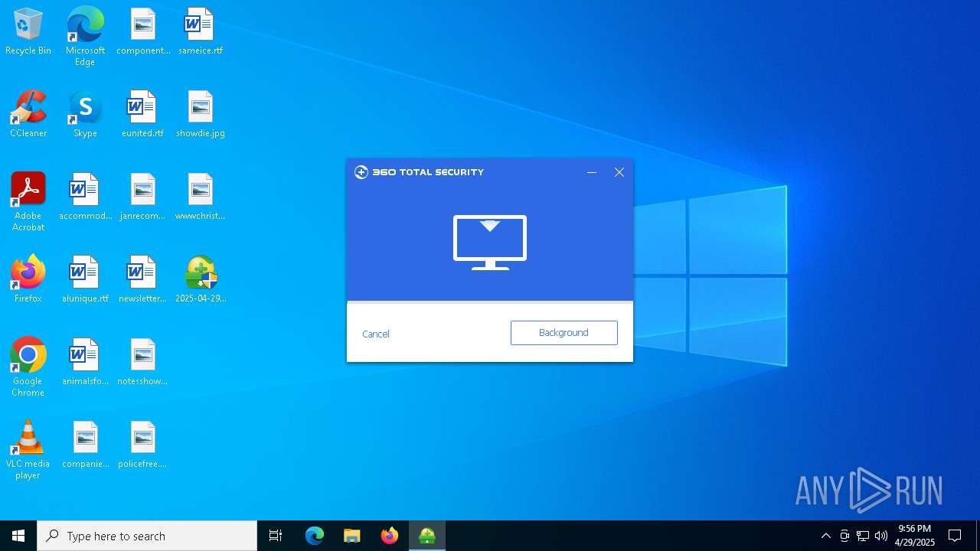Screen dimensions: 980x551
Task: Select the Microsoft Edge desktop shortcut
Action: (x=85, y=37)
